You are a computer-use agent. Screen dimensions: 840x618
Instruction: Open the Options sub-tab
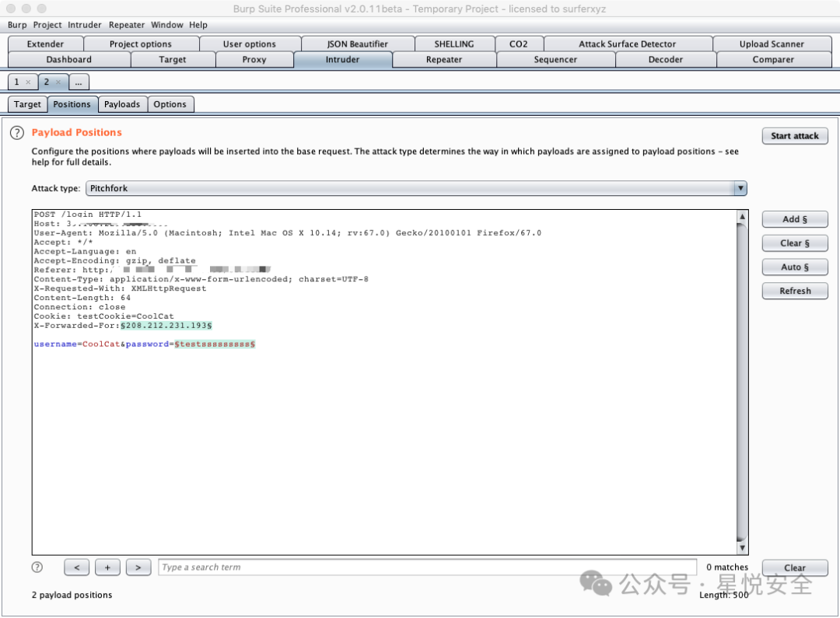point(170,104)
